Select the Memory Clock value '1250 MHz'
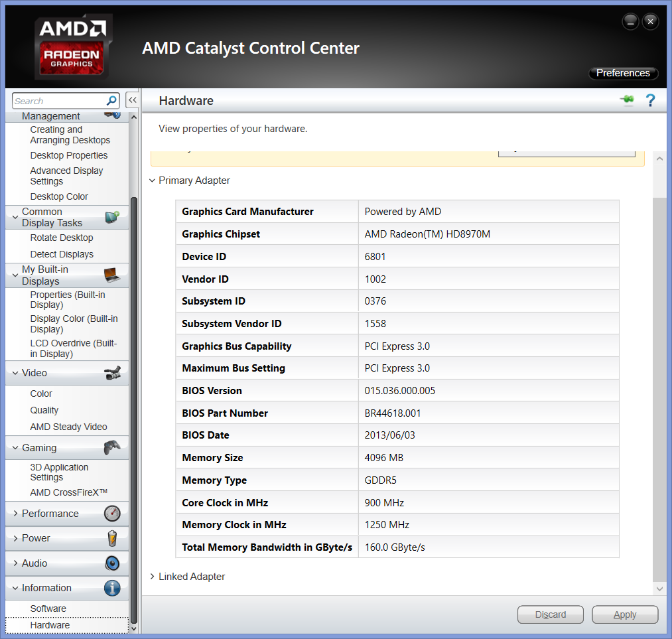Image resolution: width=672 pixels, height=639 pixels. click(387, 525)
